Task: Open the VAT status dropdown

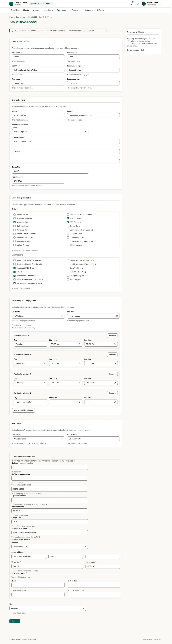Action: click(x=38, y=439)
